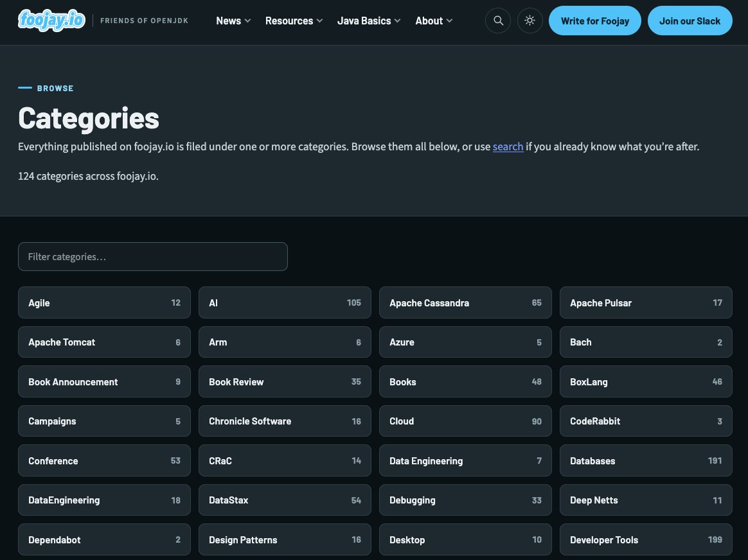Expand the Resources menu
The width and height of the screenshot is (748, 560).
click(294, 21)
